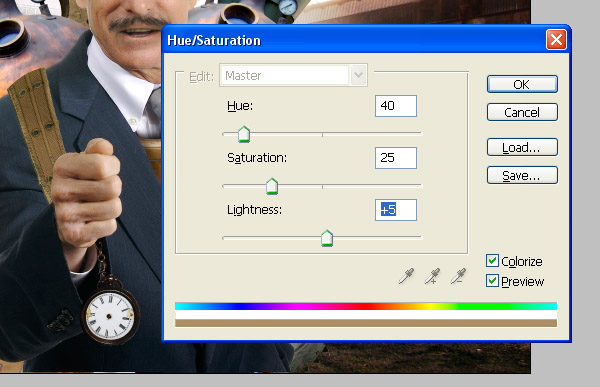Uncheck the Colorize checkbox

(492, 261)
